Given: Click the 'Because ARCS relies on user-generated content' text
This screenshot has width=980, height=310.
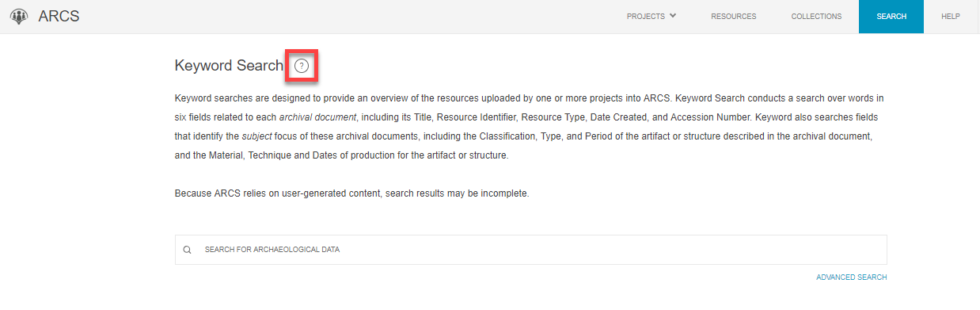Looking at the screenshot, I should click(351, 193).
